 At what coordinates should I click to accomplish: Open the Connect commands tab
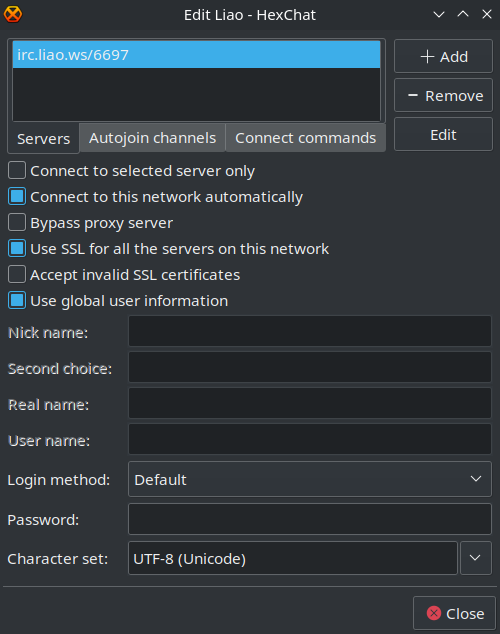306,138
